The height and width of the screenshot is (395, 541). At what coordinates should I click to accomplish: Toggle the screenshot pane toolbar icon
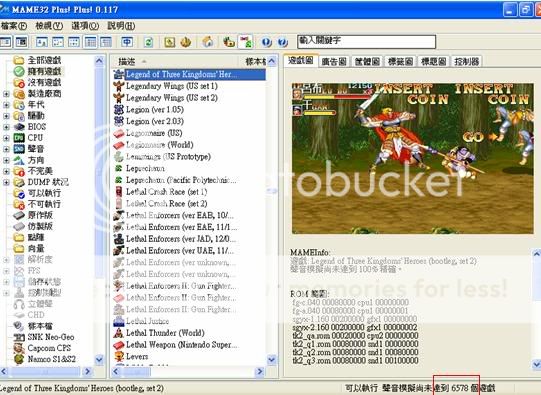pos(22,42)
